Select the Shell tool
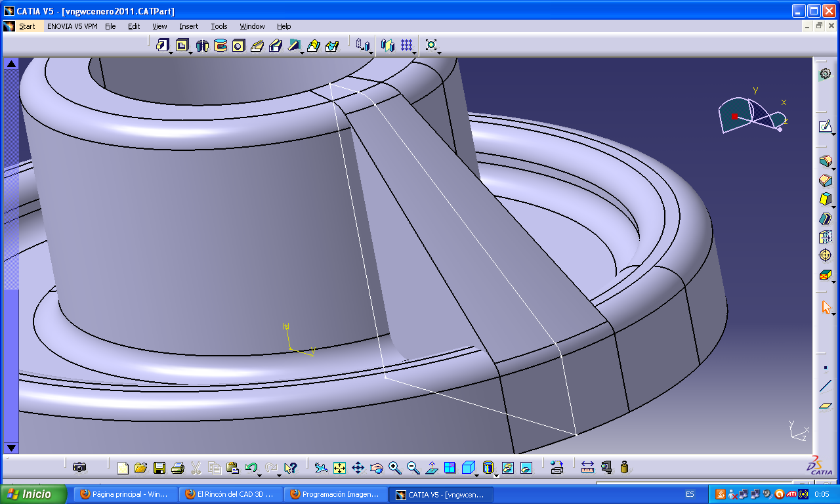 click(826, 219)
